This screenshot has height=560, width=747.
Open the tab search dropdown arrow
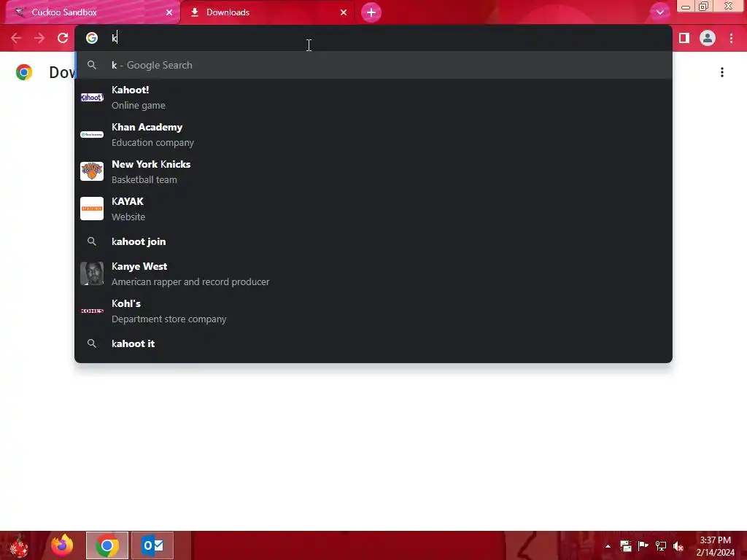[x=659, y=12]
